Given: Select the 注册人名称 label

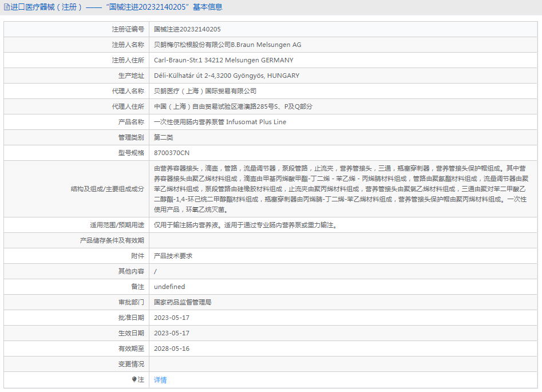Looking at the screenshot, I should pos(128,45).
